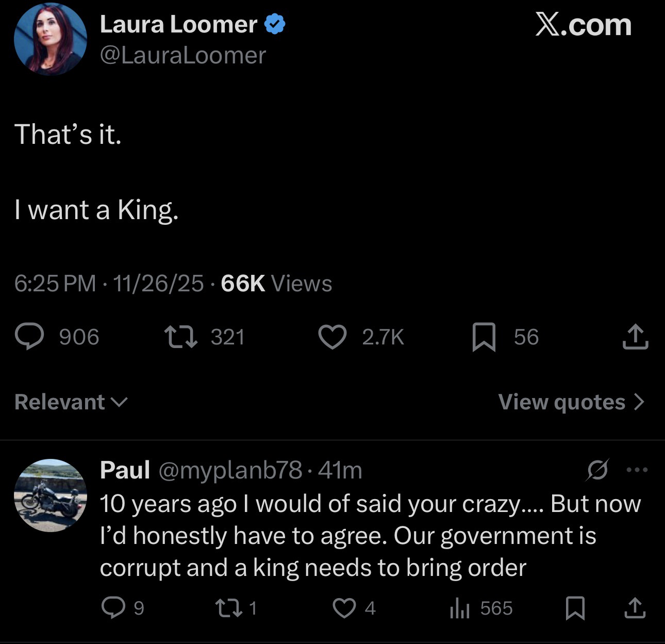Bookmark Laura Loomer's post
665x644 pixels.
[x=484, y=337]
